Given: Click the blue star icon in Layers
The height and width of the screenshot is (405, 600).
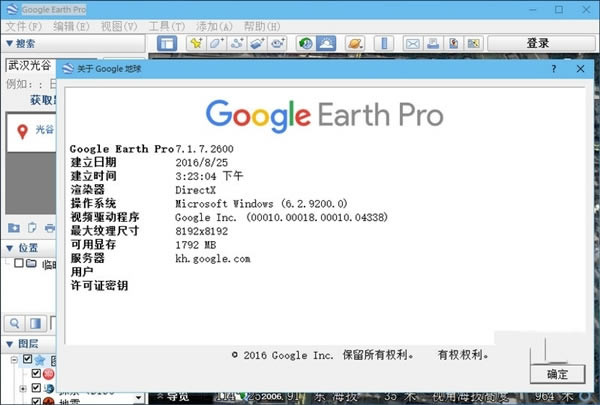Looking at the screenshot, I should [x=40, y=360].
